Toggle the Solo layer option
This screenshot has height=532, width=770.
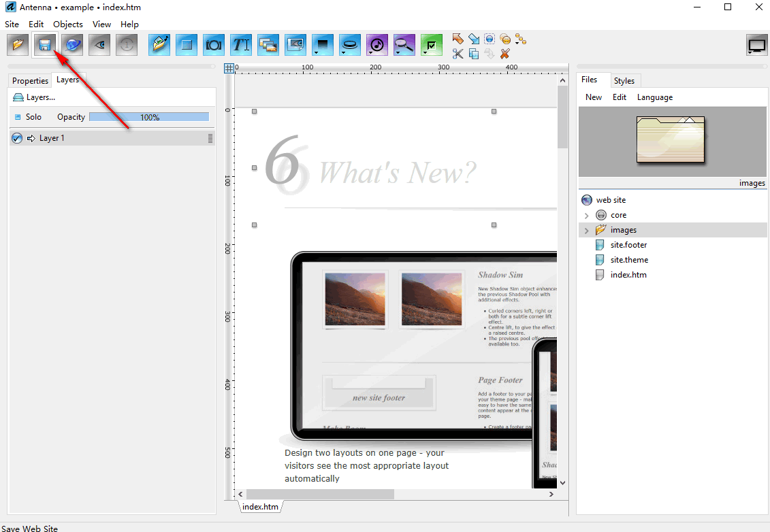(x=28, y=117)
